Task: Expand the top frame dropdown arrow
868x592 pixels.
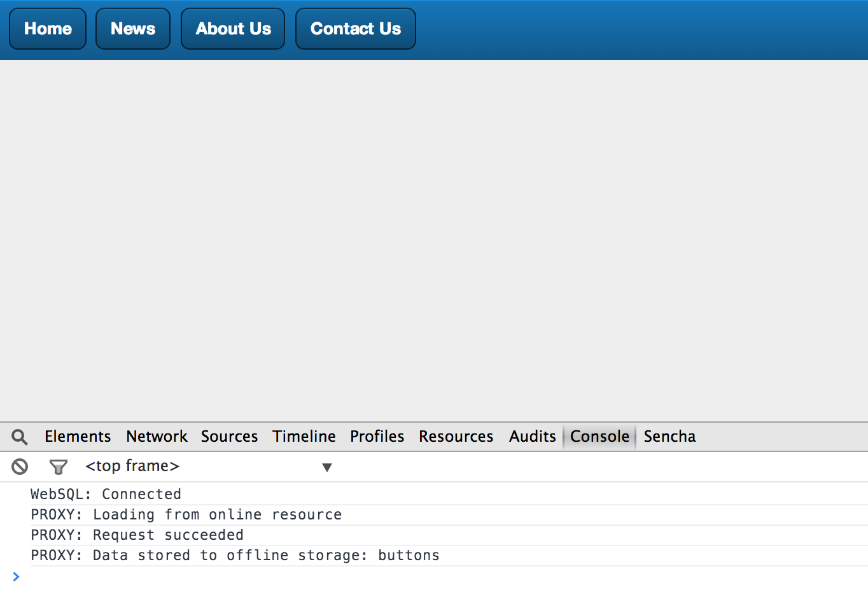Action: pyautogui.click(x=327, y=467)
